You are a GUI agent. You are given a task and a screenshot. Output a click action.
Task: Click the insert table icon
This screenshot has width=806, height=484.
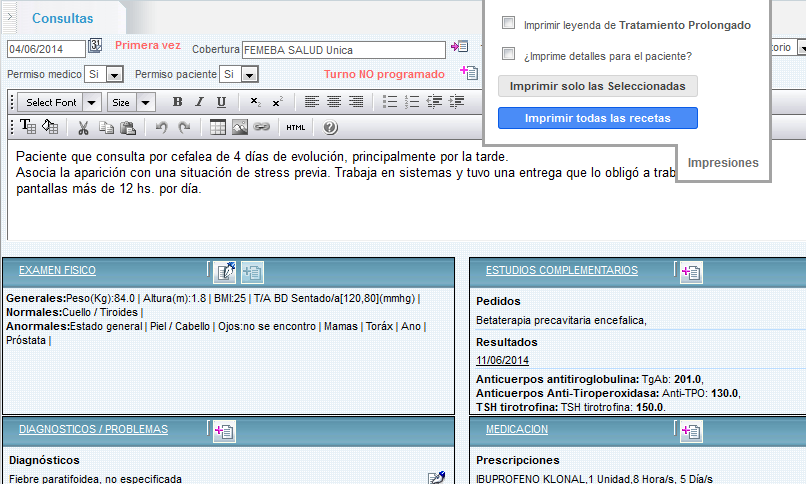217,127
